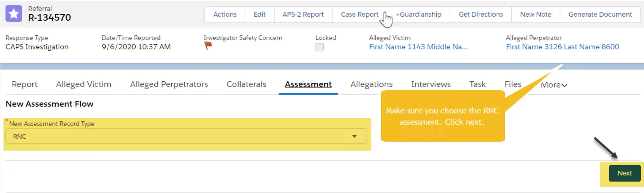Open the Task tab
The width and height of the screenshot is (644, 193).
click(477, 84)
